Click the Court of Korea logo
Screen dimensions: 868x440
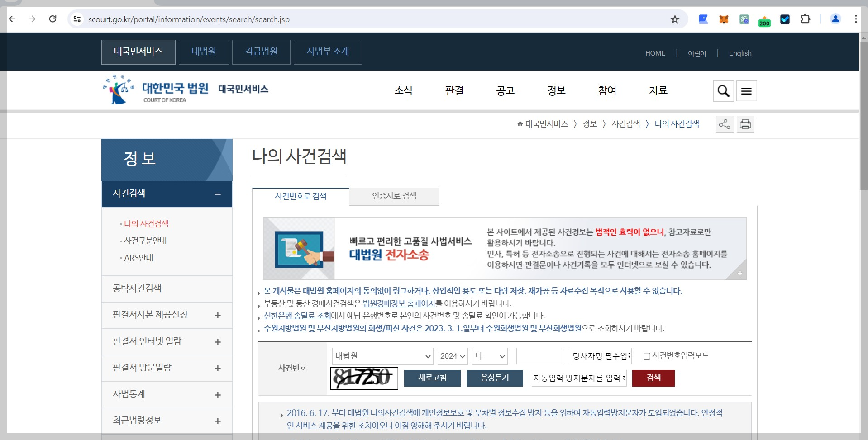point(156,90)
